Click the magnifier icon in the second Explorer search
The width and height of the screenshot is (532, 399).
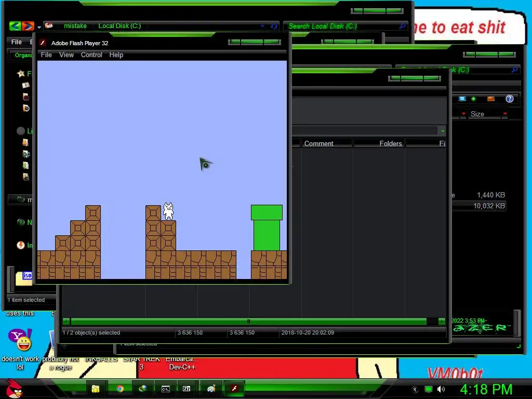click(515, 70)
